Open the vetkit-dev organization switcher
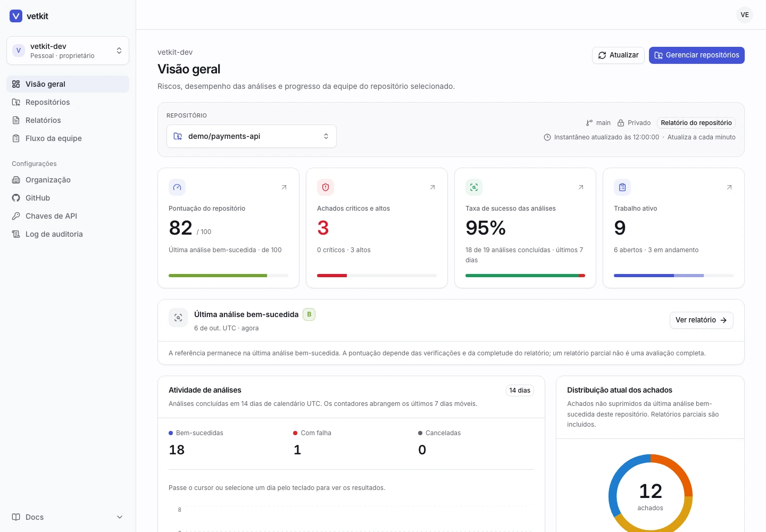Screen dimensions: 766x532 [68, 51]
